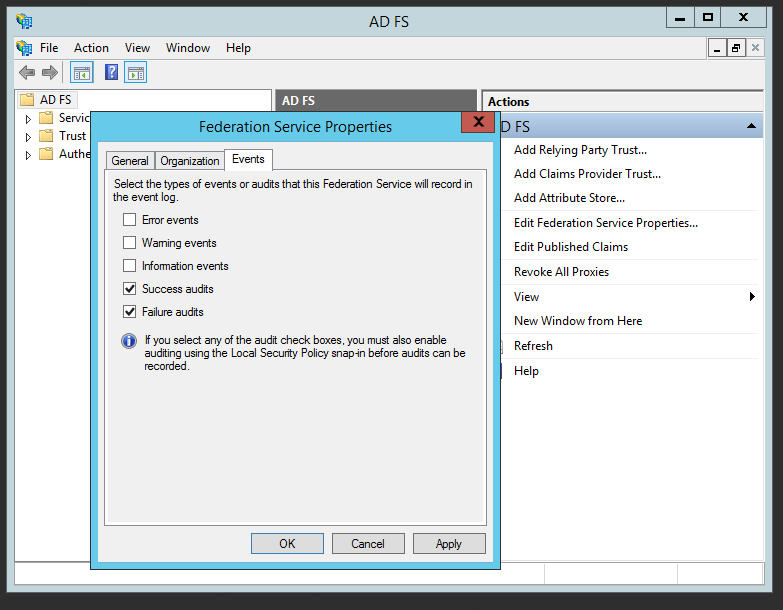The image size is (783, 610).
Task: Click the OK button
Action: click(287, 544)
